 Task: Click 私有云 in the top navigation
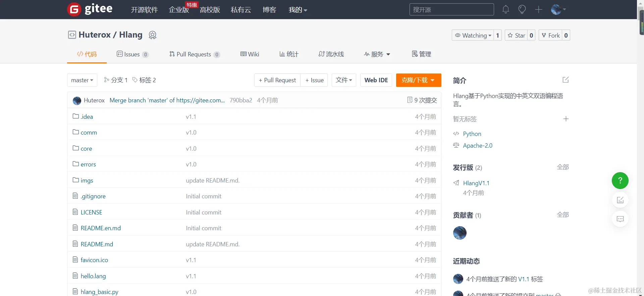241,10
